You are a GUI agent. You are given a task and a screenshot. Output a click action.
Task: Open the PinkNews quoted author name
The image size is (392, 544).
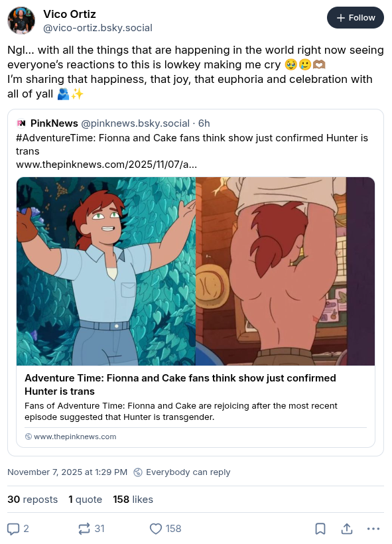click(54, 123)
